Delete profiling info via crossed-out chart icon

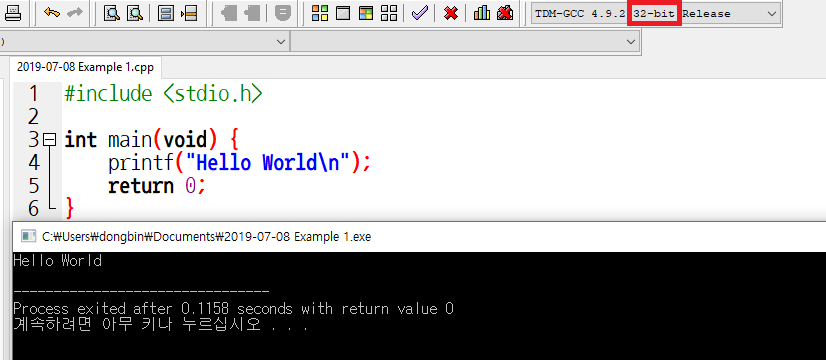[x=505, y=13]
